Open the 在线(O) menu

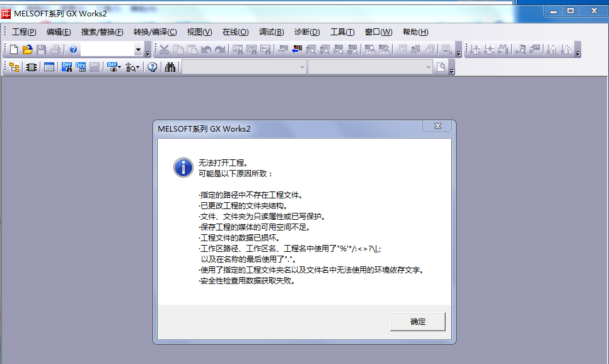pos(235,32)
